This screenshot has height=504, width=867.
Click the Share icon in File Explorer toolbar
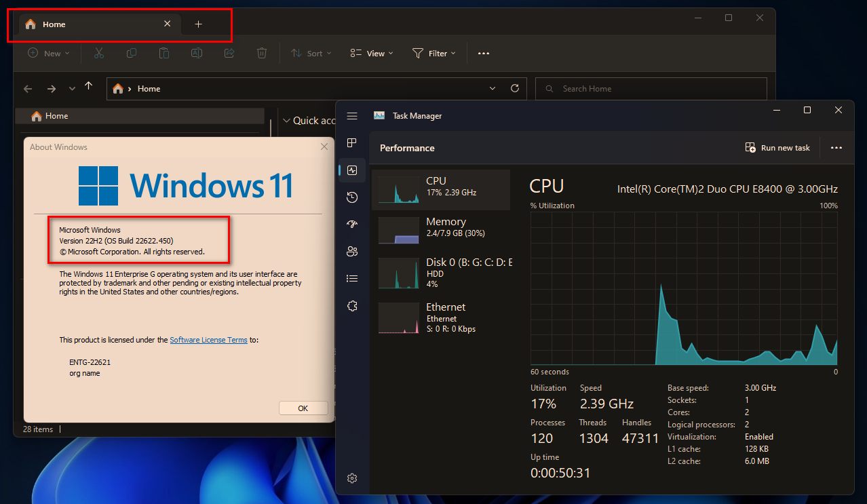tap(229, 53)
